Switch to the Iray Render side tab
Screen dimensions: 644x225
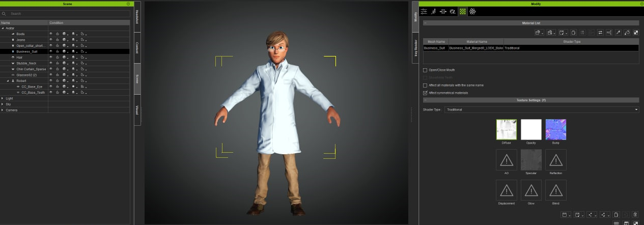pyautogui.click(x=415, y=48)
